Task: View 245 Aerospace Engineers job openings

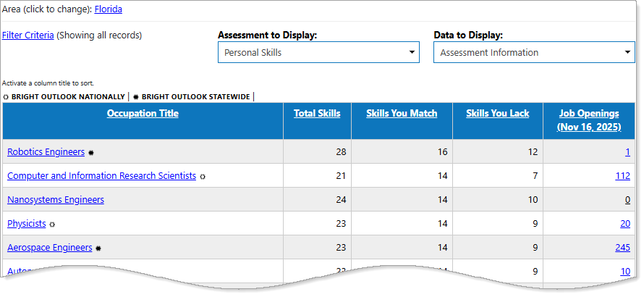Action: click(622, 248)
